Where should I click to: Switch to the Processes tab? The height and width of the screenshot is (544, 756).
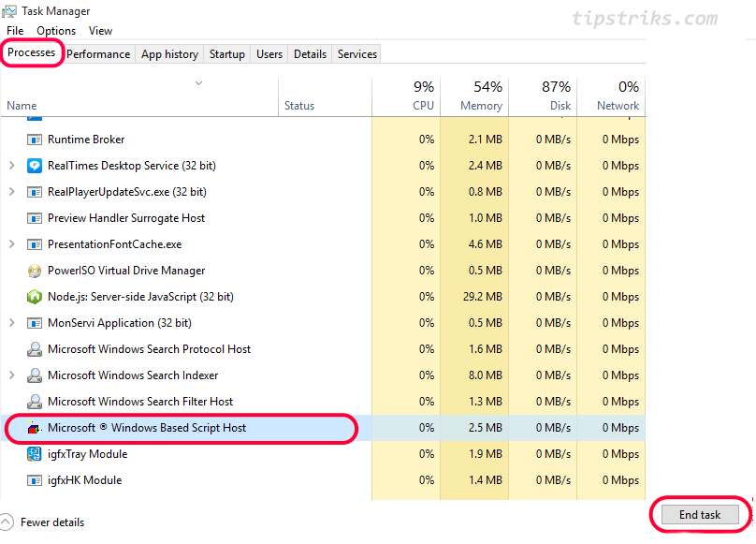pos(31,52)
